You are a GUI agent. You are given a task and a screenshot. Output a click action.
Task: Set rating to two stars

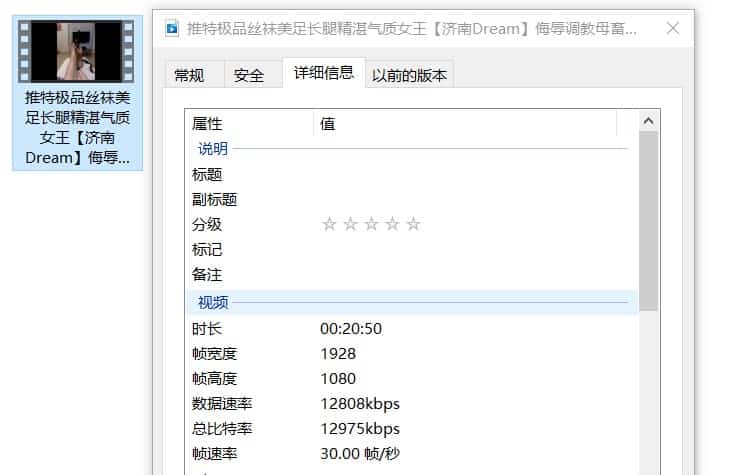pyautogui.click(x=350, y=224)
